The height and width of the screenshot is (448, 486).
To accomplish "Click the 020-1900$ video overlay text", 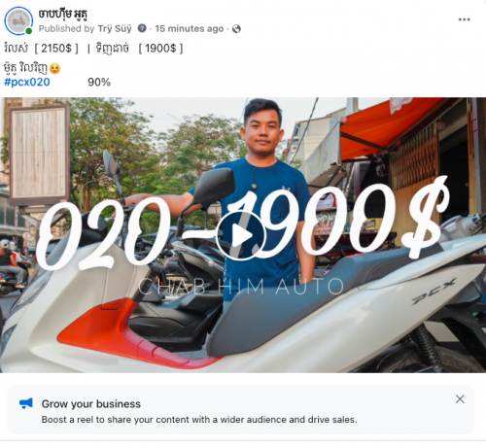I will coord(242,224).
